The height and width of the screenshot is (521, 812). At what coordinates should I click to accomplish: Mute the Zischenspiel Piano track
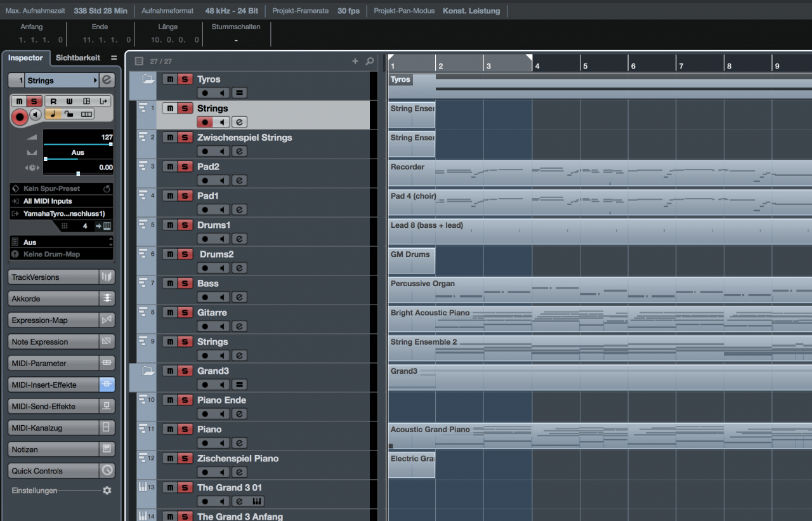pyautogui.click(x=169, y=458)
